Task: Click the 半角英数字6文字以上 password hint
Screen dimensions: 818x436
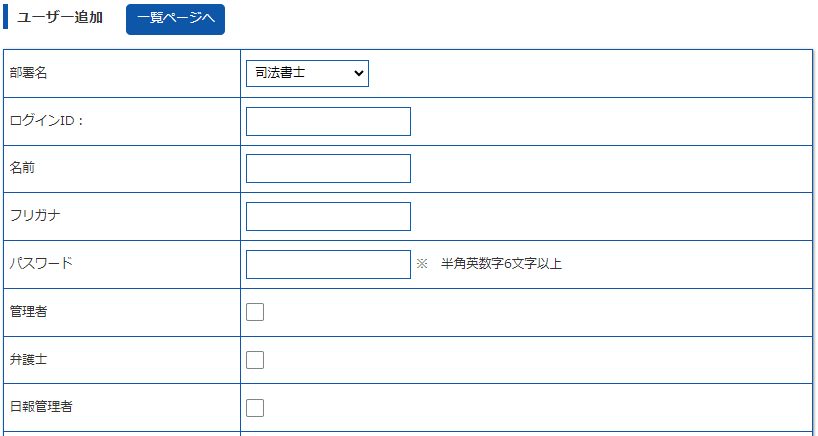Action: [501, 265]
